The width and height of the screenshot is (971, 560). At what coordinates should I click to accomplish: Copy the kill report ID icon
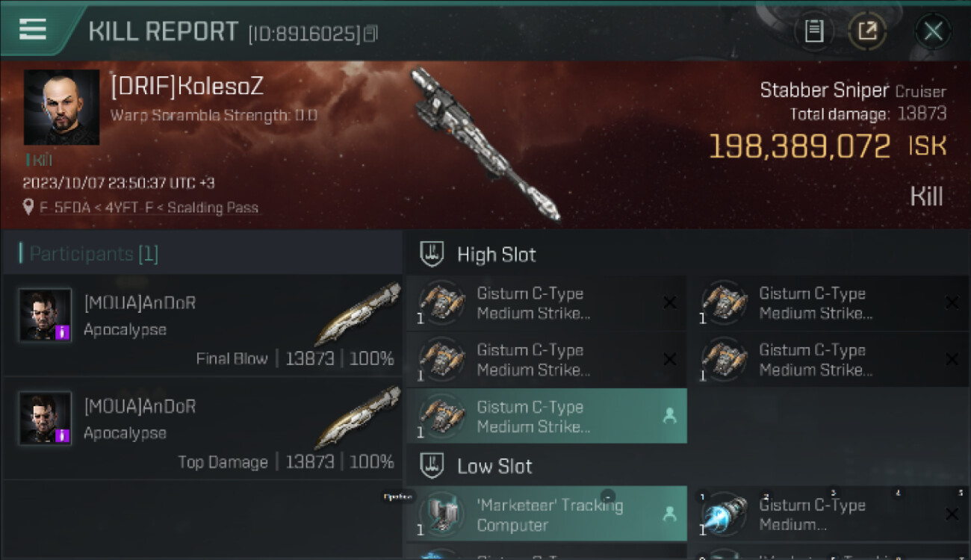[371, 34]
